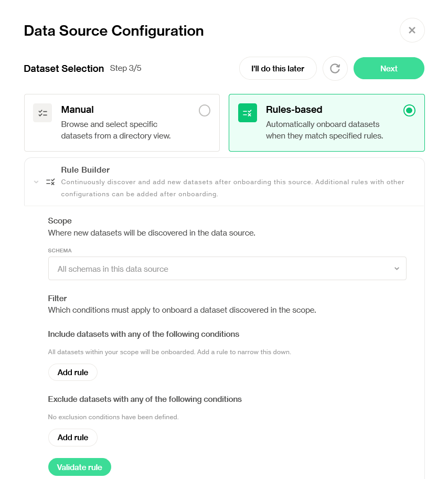Close the Data Source Configuration dialog

click(412, 30)
